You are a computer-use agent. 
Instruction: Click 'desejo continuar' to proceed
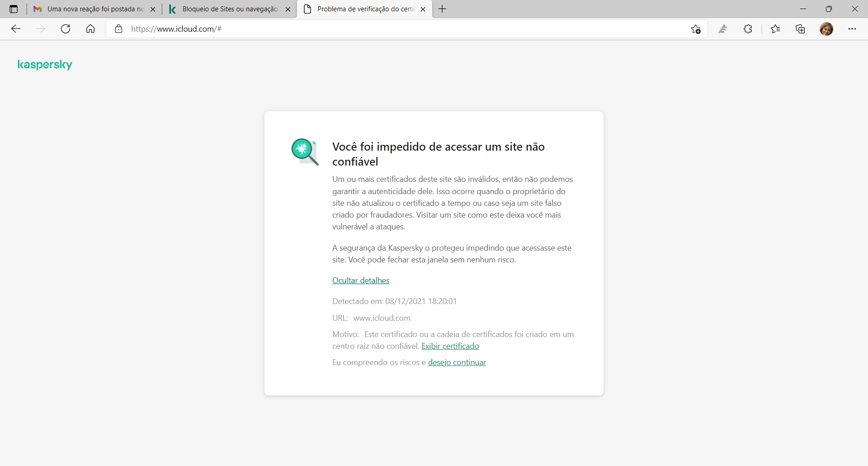pos(457,362)
